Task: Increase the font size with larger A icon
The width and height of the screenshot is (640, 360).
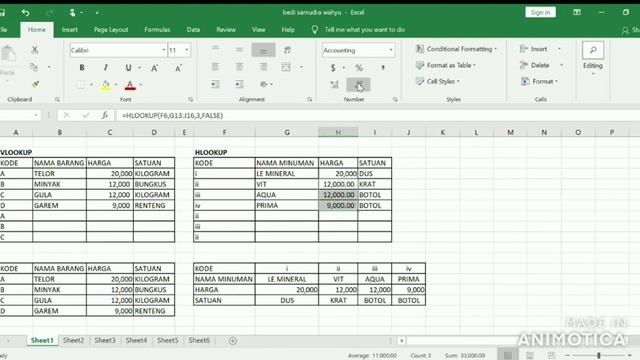Action: [x=155, y=68]
